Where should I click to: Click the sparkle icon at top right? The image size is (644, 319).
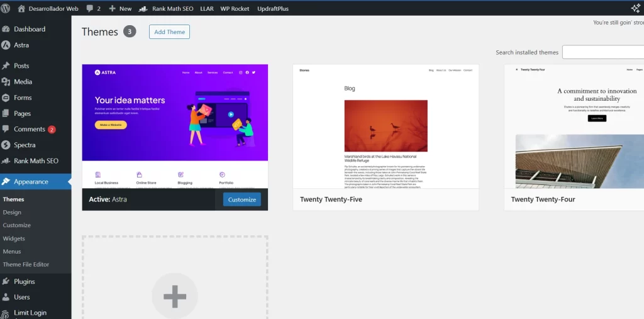click(635, 8)
